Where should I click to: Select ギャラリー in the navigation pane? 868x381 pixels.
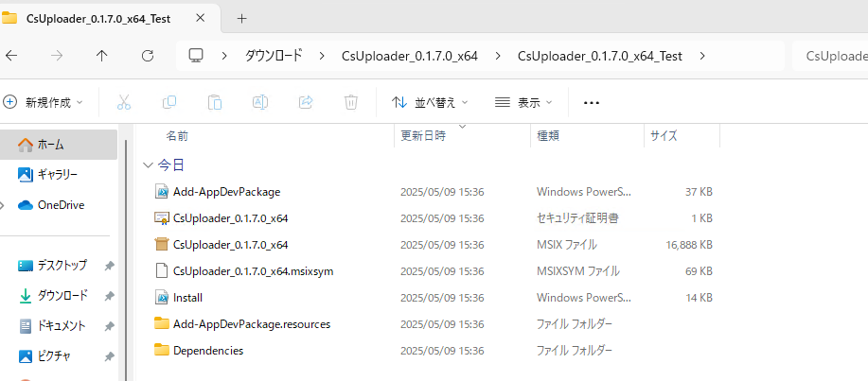[x=59, y=175]
